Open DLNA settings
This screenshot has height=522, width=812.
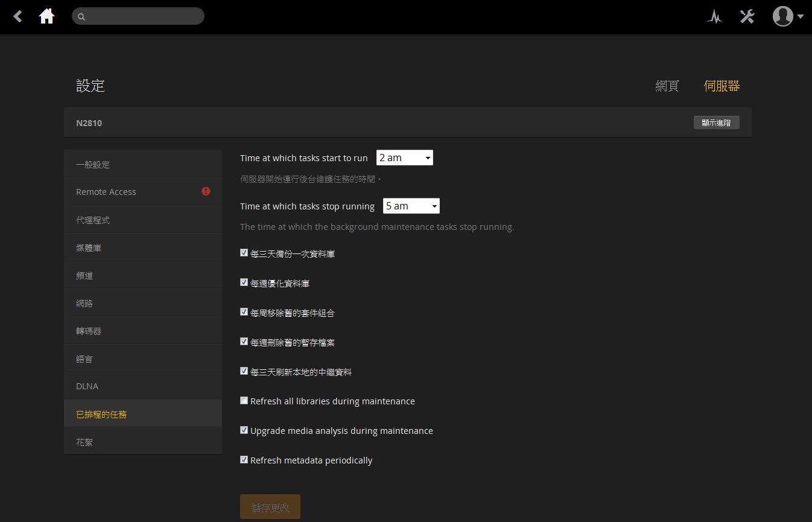coord(143,386)
